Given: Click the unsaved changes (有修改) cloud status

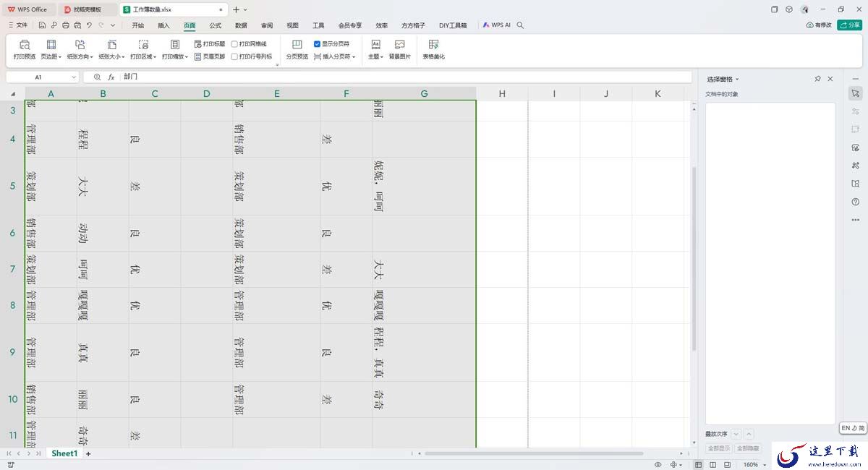Looking at the screenshot, I should point(820,25).
